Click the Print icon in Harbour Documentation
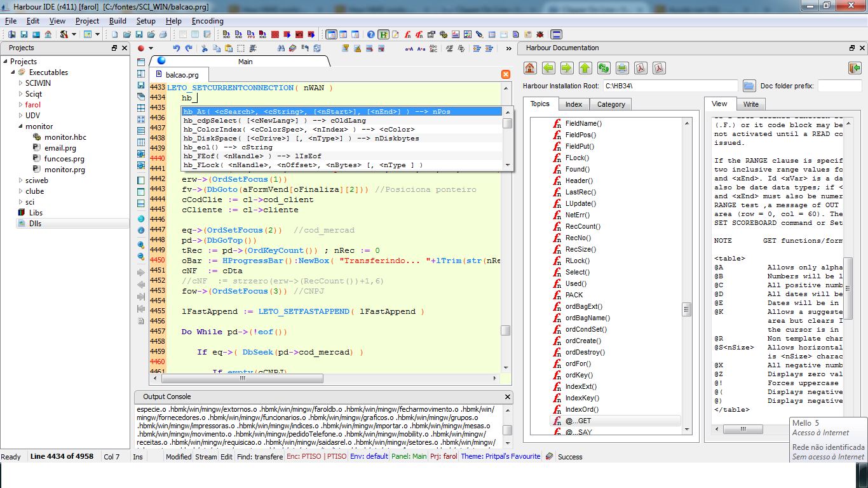The height and width of the screenshot is (488, 868). point(622,68)
